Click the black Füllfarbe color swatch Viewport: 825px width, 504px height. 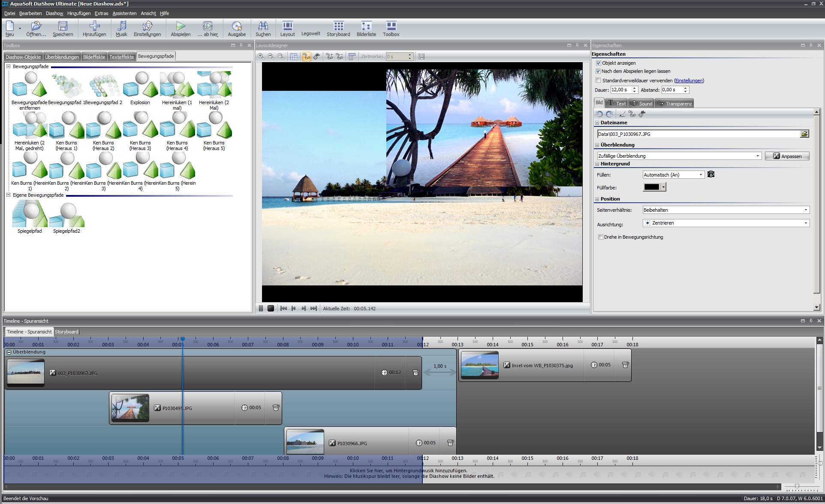pyautogui.click(x=651, y=187)
